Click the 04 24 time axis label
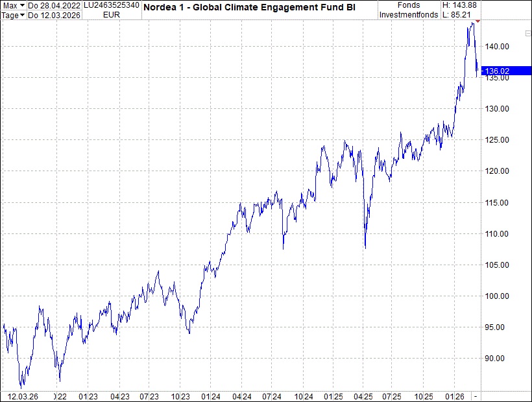Viewport: 532px width, 402px height. click(x=242, y=397)
